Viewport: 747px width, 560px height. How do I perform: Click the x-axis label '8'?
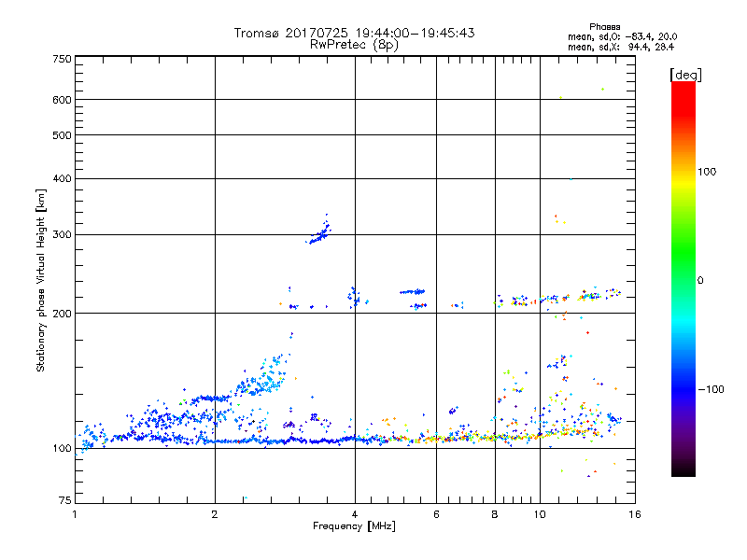pos(495,514)
